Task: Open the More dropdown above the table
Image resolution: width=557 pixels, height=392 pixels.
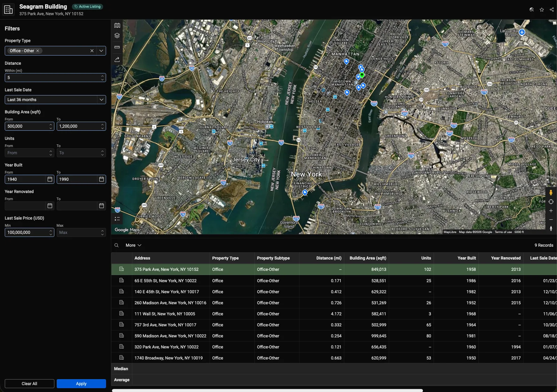Action: click(x=133, y=245)
